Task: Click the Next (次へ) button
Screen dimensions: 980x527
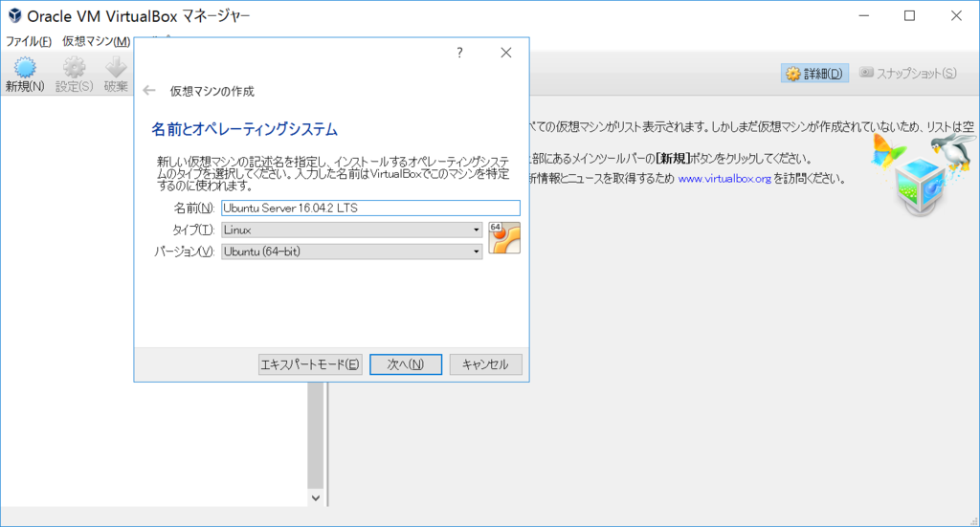Action: (x=406, y=364)
